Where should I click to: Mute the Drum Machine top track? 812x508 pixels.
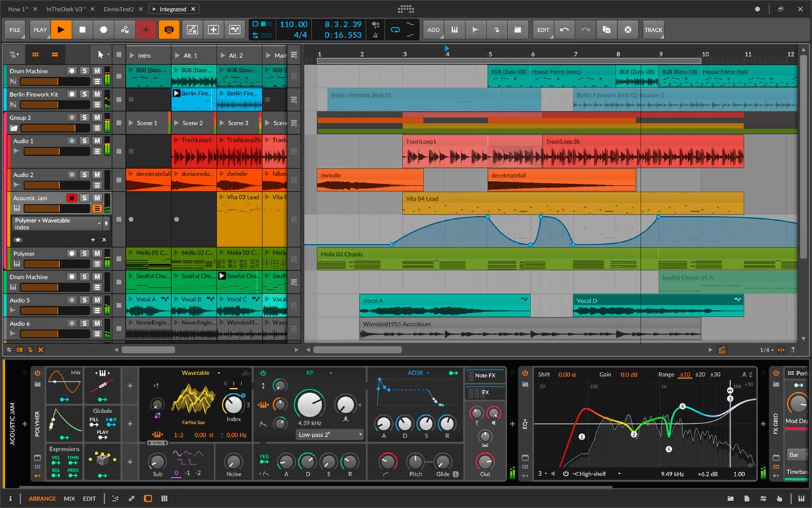point(97,71)
